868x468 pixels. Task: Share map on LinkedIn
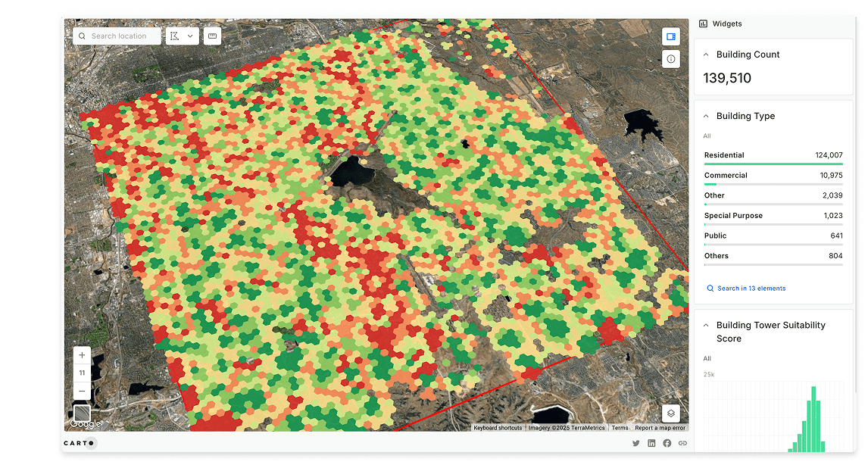tap(651, 443)
